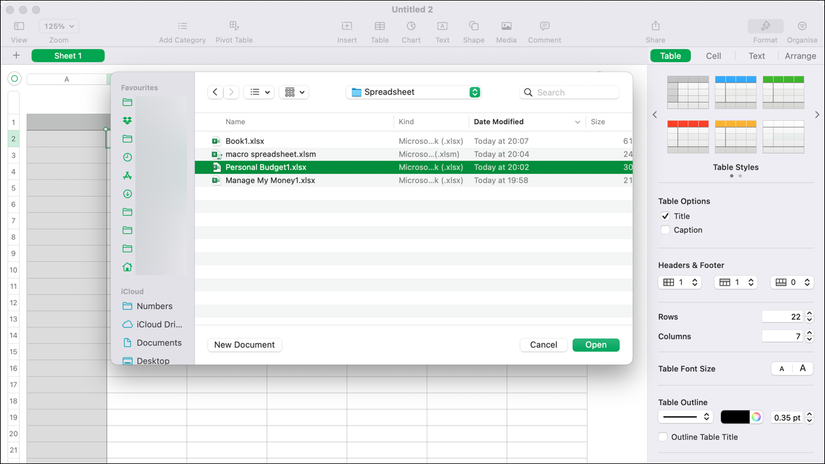
Task: Open the Zoom 125% dropdown
Action: 58,26
